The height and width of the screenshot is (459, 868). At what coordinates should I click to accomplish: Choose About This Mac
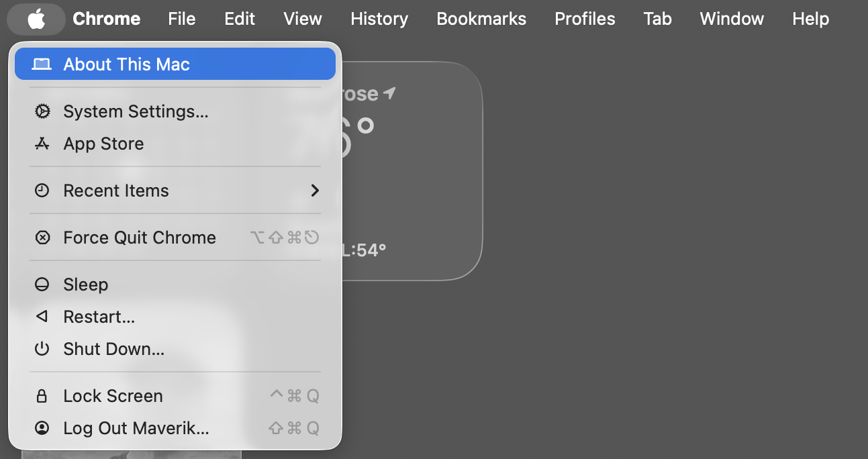[175, 64]
